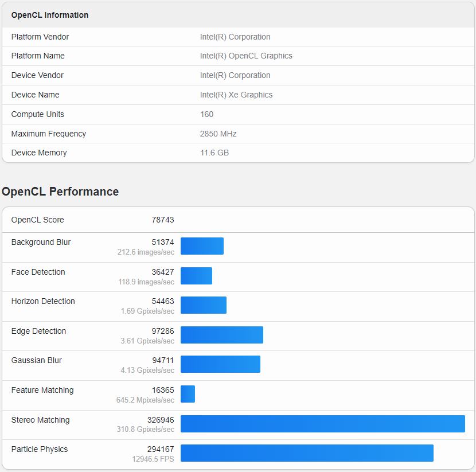Click the Device Vendor Intel(R) Corporation

click(x=237, y=75)
